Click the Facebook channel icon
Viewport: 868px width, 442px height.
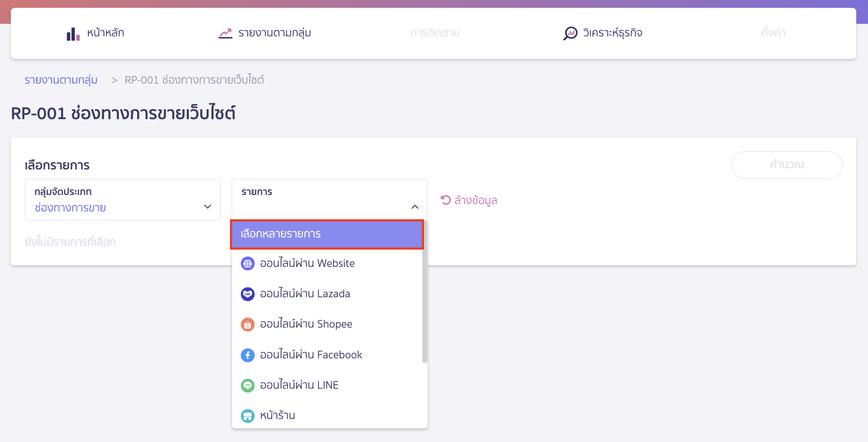248,355
